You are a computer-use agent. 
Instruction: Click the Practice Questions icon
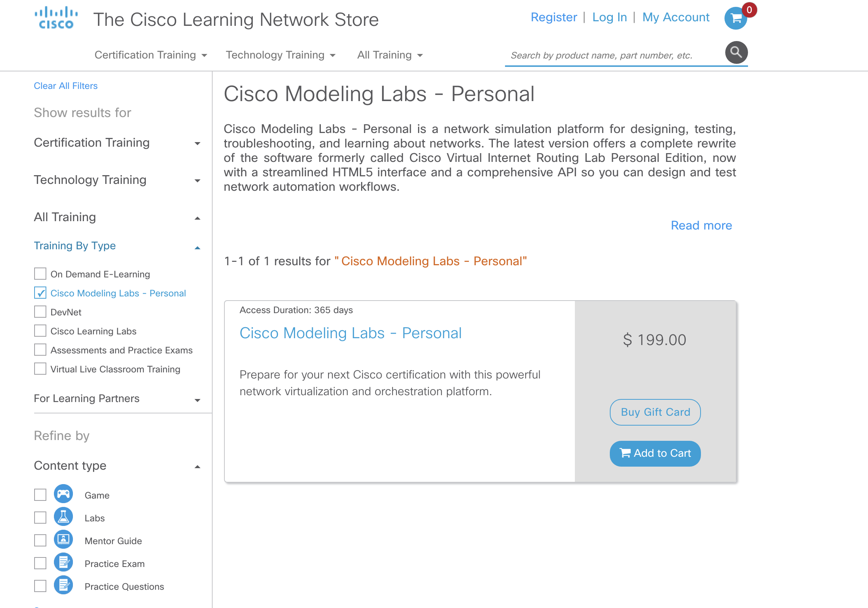pyautogui.click(x=63, y=586)
